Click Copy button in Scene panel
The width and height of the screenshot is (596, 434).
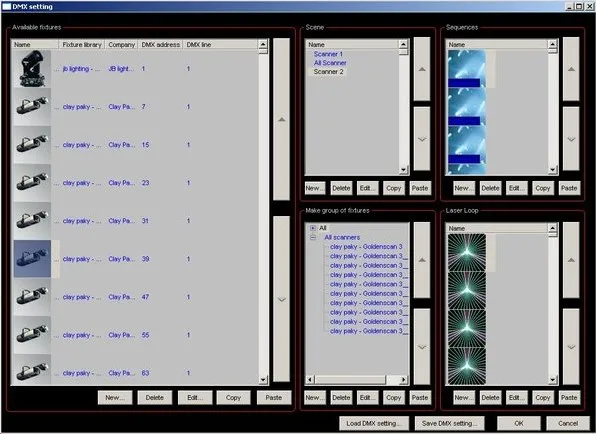[393, 188]
